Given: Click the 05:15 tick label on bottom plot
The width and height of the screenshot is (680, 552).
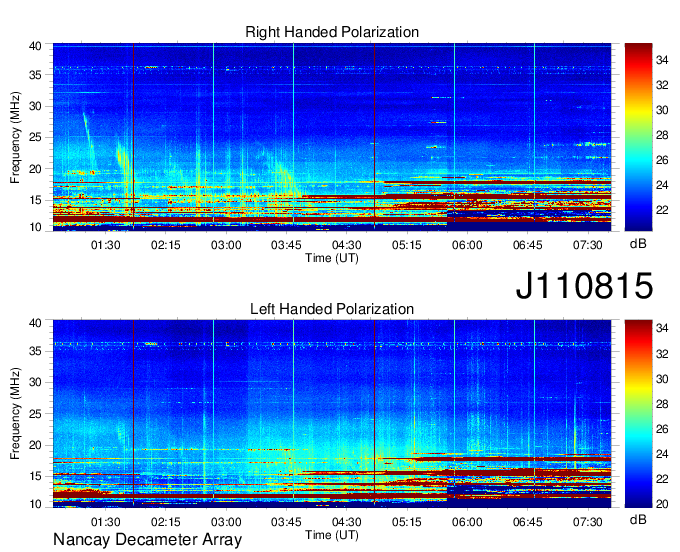Looking at the screenshot, I should [x=407, y=522].
